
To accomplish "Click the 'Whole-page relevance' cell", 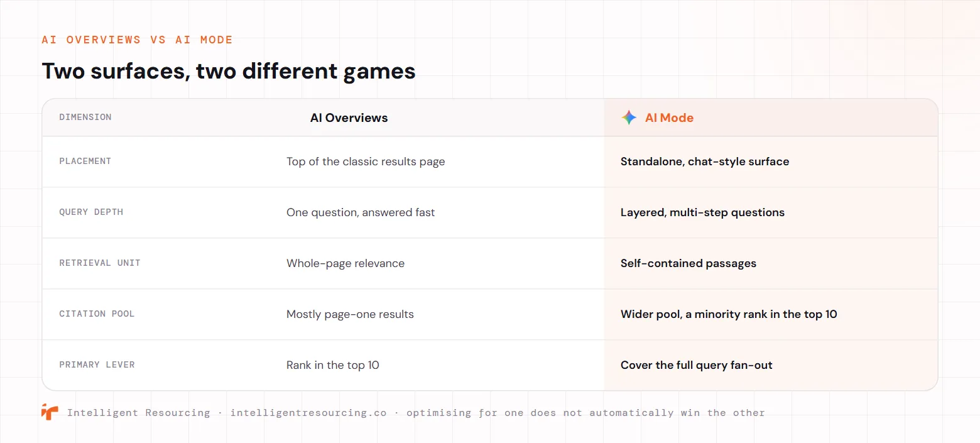I will [x=346, y=263].
